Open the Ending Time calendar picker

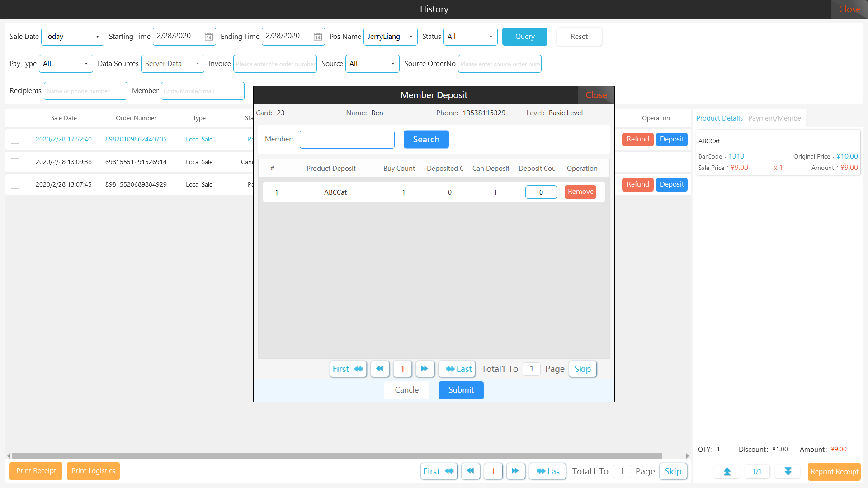(318, 37)
